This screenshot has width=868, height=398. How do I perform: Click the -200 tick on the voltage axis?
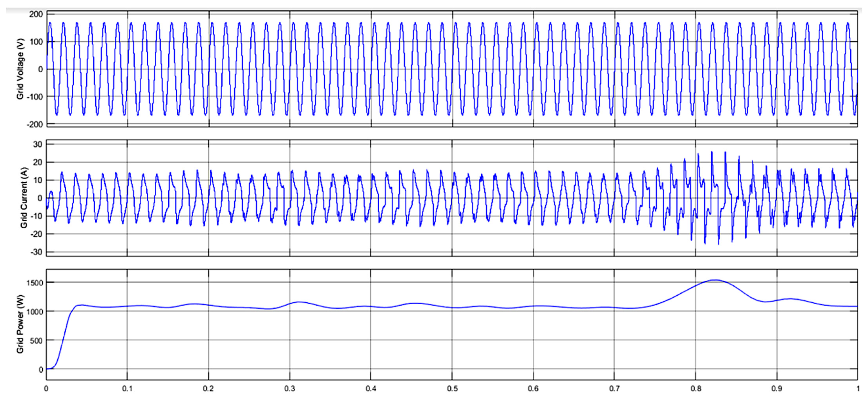point(35,124)
